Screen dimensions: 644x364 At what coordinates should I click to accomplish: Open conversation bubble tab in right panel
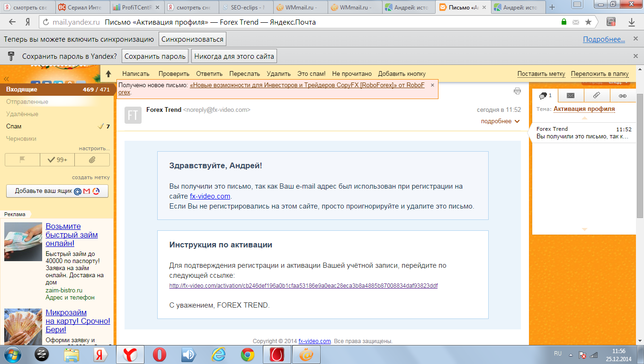(x=545, y=95)
